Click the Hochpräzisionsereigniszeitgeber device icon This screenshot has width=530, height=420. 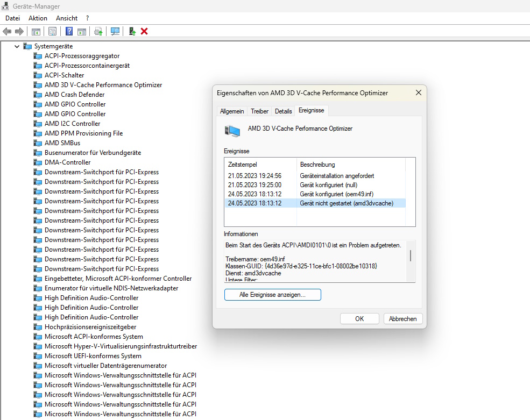(x=38, y=327)
